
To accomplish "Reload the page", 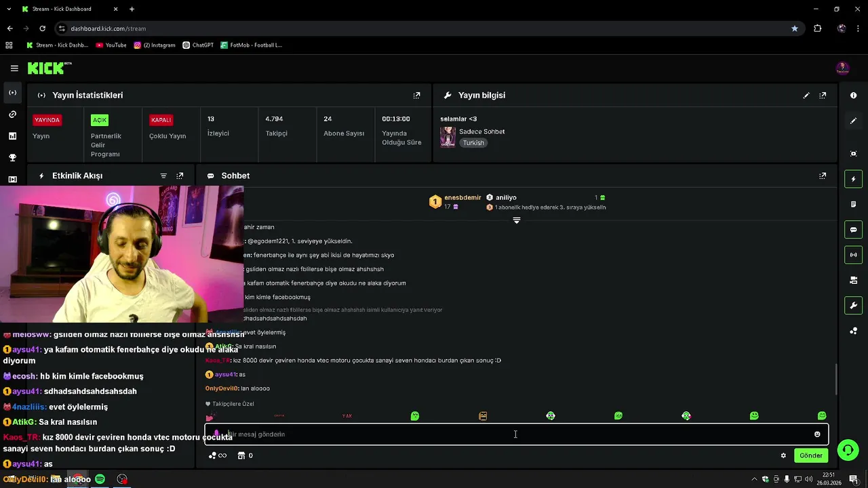I will 42,28.
